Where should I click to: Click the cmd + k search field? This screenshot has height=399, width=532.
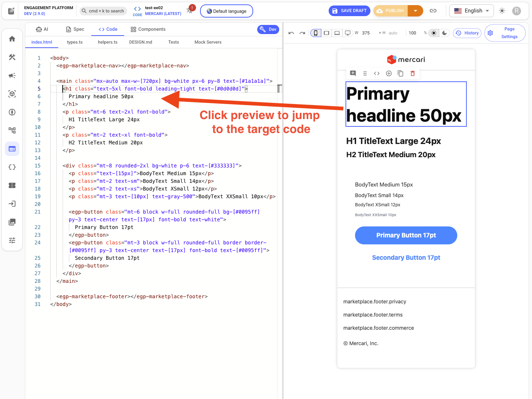[103, 11]
